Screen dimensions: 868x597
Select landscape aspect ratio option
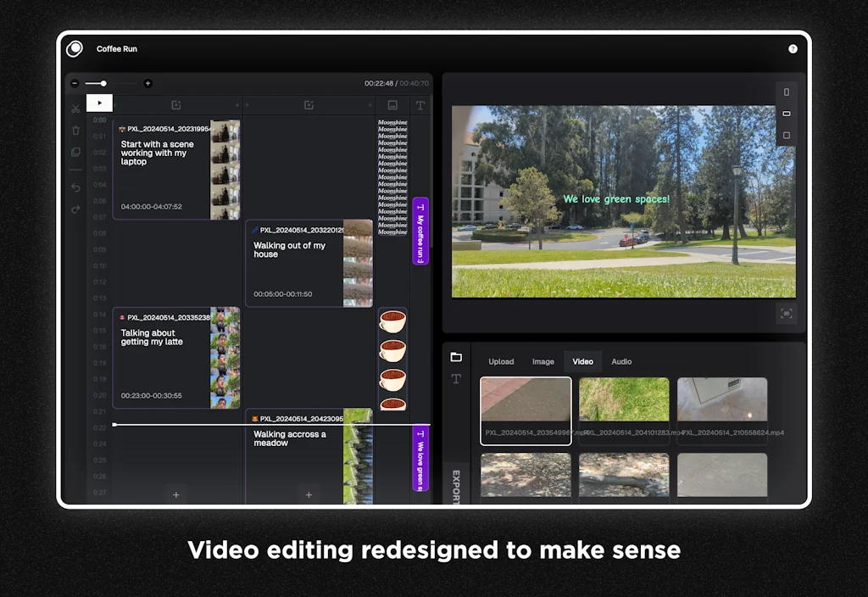pyautogui.click(x=786, y=114)
